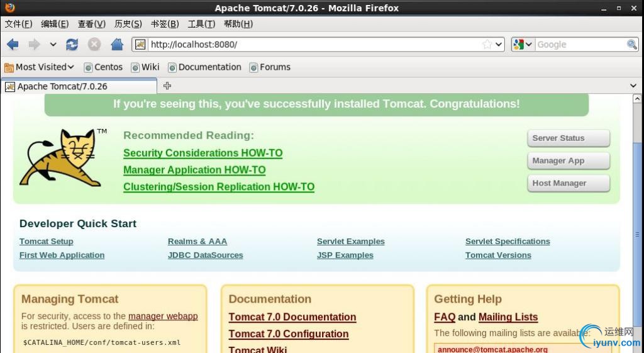Follow the manager webapp link
This screenshot has height=353, width=644.
[163, 316]
